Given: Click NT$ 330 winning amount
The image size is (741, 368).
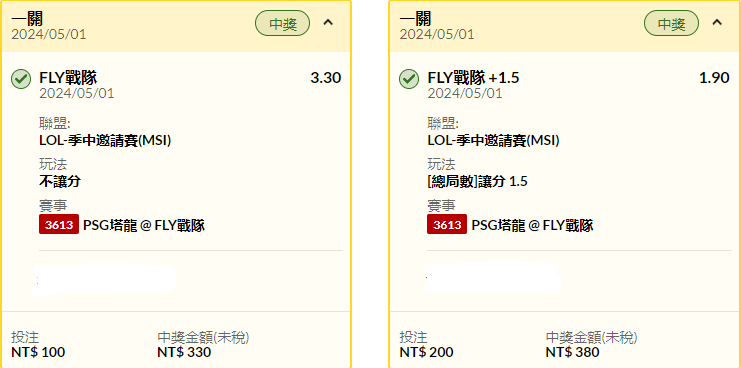Looking at the screenshot, I should 184,352.
